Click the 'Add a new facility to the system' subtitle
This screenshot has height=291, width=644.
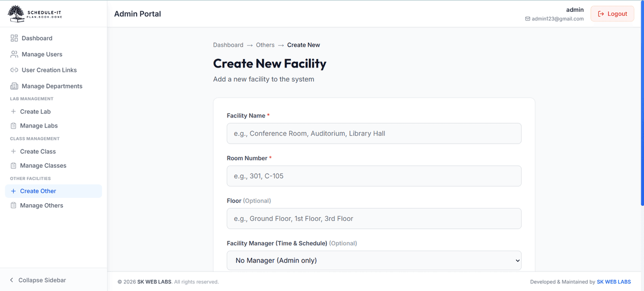[x=264, y=79]
